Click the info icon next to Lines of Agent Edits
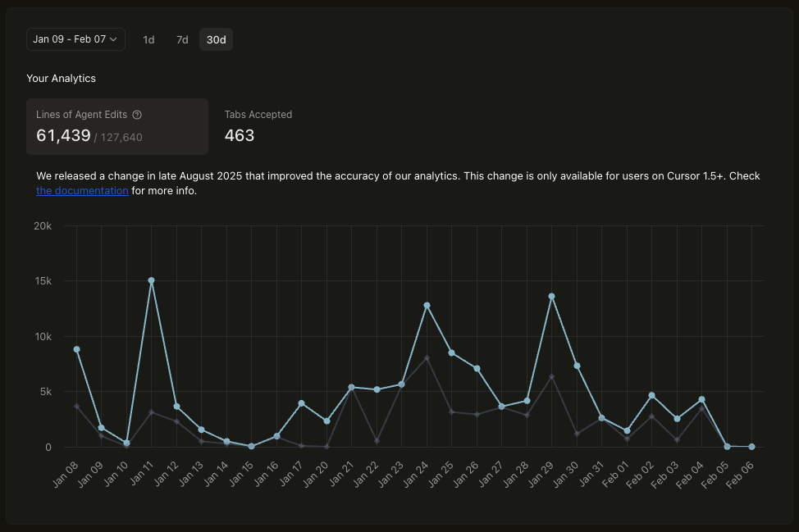Image resolution: width=799 pixels, height=532 pixels. [x=137, y=115]
